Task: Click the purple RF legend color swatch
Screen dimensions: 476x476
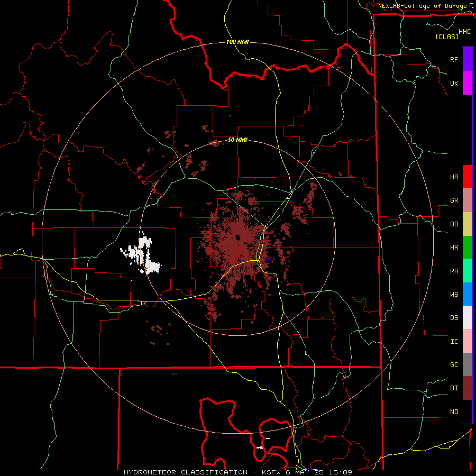Action: pos(467,59)
